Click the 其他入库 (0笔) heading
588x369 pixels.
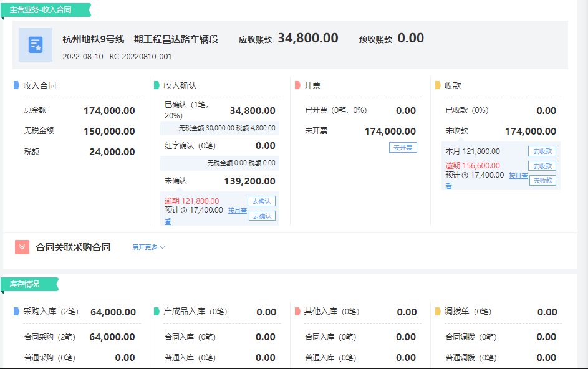tap(332, 311)
